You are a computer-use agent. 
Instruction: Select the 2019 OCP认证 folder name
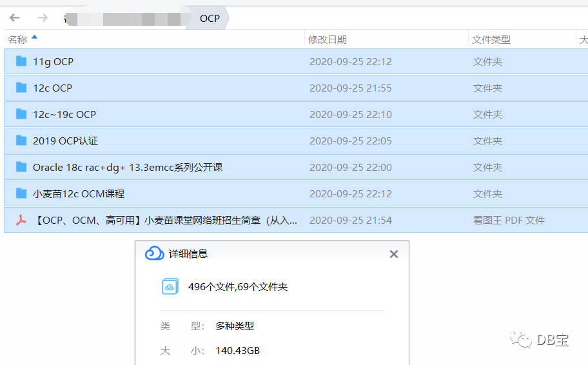[66, 141]
